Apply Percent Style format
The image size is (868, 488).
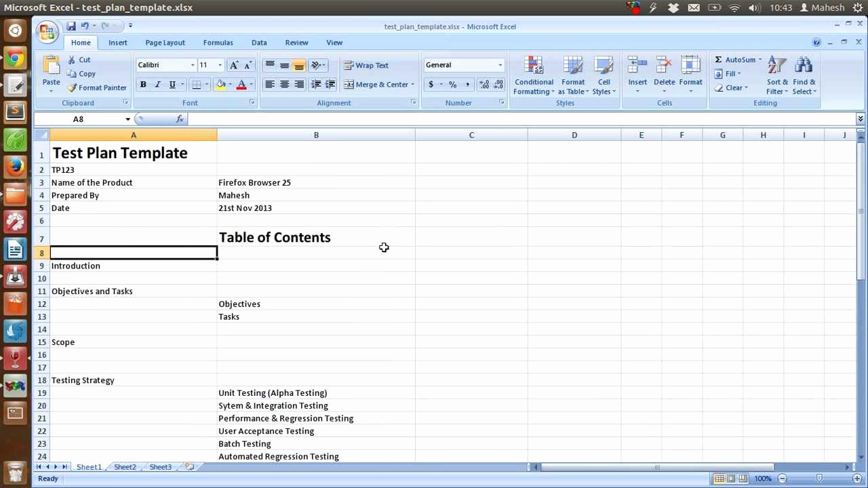tap(452, 85)
